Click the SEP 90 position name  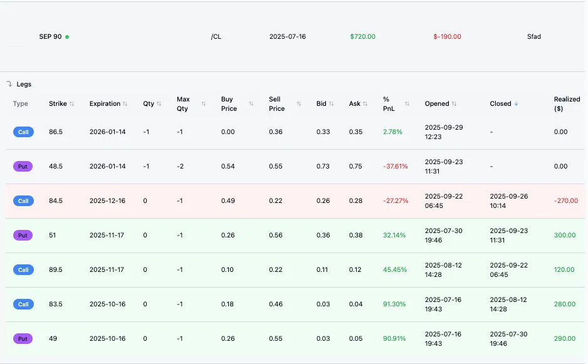pos(50,37)
